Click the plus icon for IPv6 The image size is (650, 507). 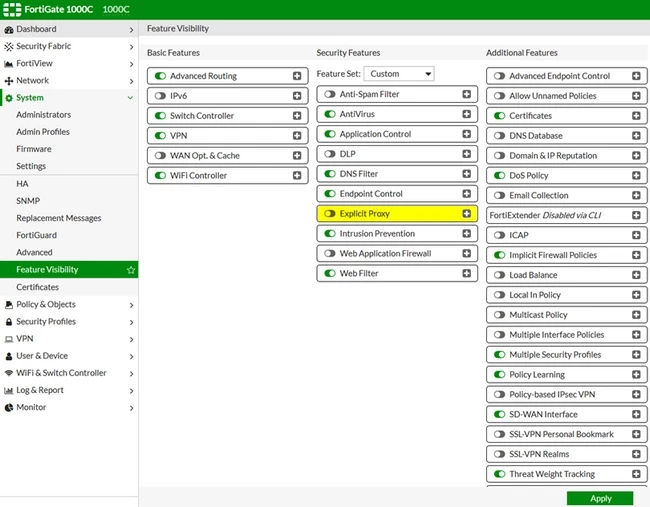297,96
